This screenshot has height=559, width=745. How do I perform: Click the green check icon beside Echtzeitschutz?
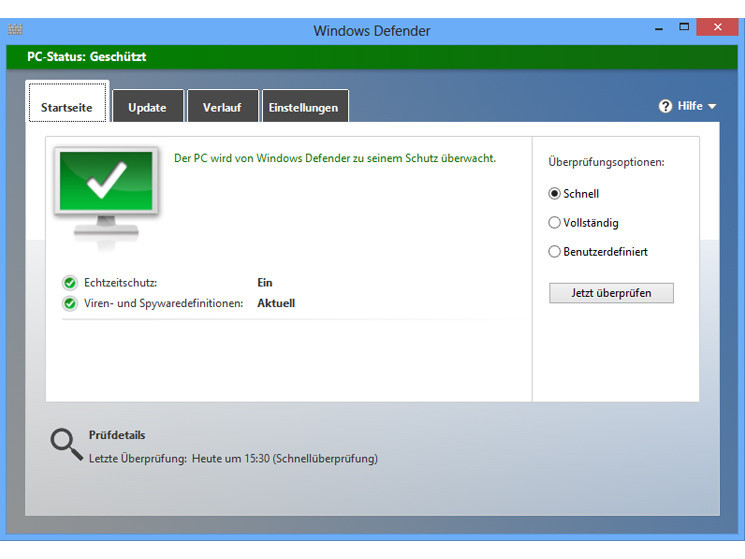70,283
